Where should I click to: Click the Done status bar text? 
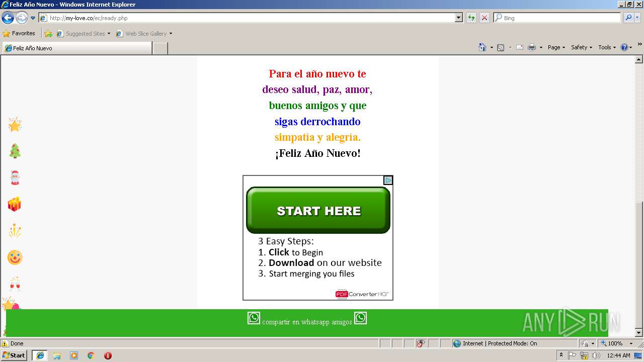coord(17,343)
